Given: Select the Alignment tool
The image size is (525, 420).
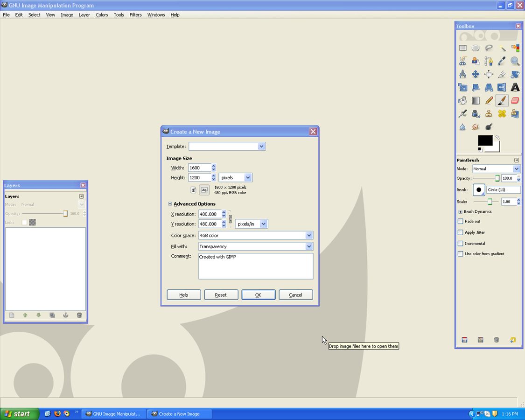Looking at the screenshot, I should (489, 74).
